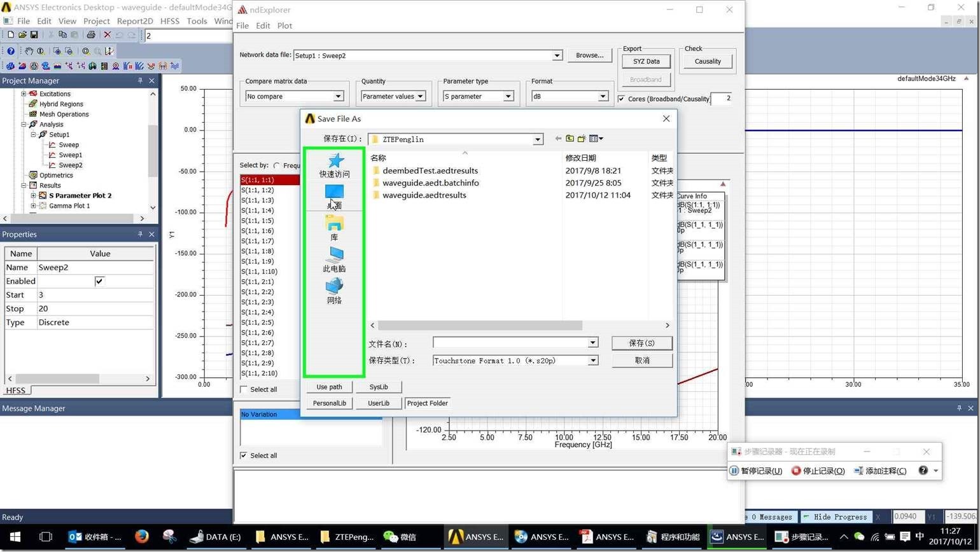The width and height of the screenshot is (980, 552).
Task: Open the HFSS menu in Electronics Desktop
Action: 170,21
